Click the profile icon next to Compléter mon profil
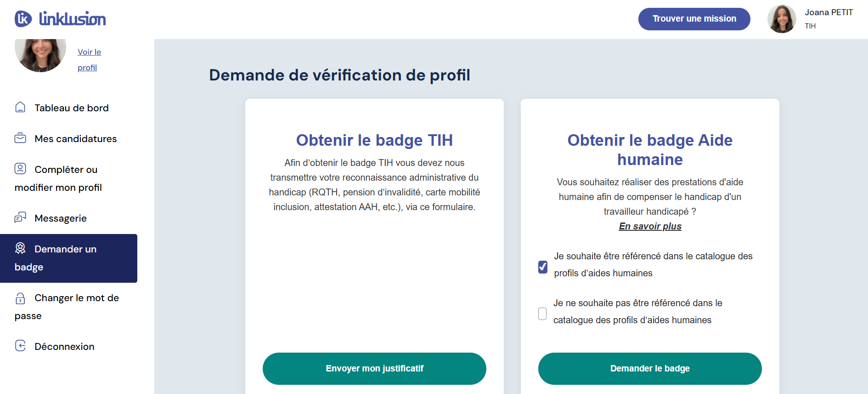This screenshot has height=394, width=868. (20, 168)
